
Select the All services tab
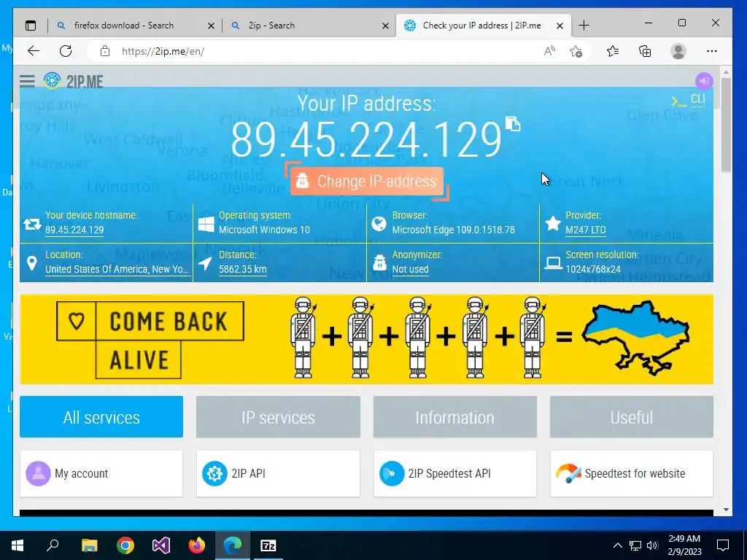click(101, 417)
